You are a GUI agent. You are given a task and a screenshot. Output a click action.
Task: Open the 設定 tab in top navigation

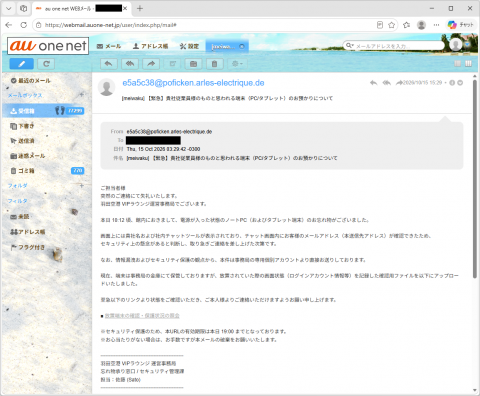coord(189,46)
